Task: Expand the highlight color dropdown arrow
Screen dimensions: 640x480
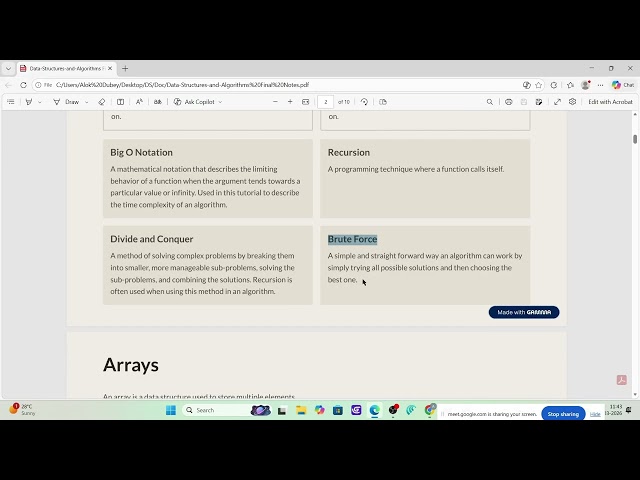Action: point(40,102)
